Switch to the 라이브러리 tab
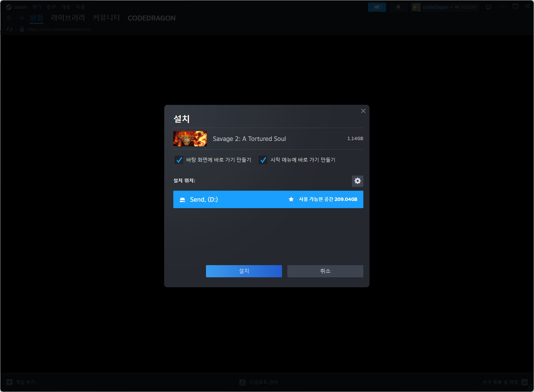The image size is (534, 392). coord(68,18)
